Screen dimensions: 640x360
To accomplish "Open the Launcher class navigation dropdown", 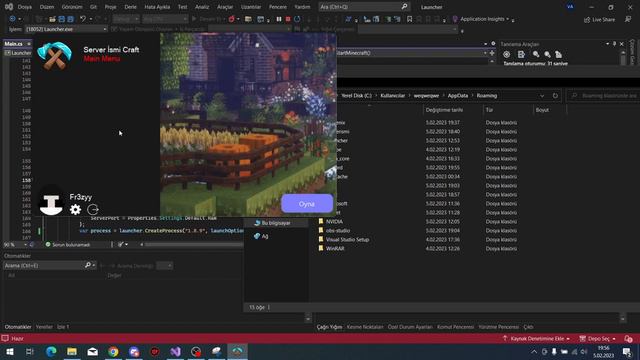I will point(19,53).
